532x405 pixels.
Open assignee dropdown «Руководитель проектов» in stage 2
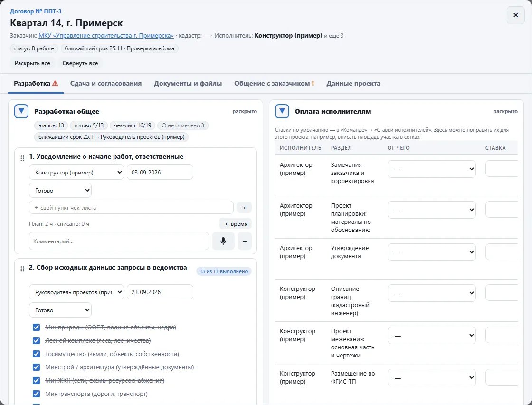76,292
